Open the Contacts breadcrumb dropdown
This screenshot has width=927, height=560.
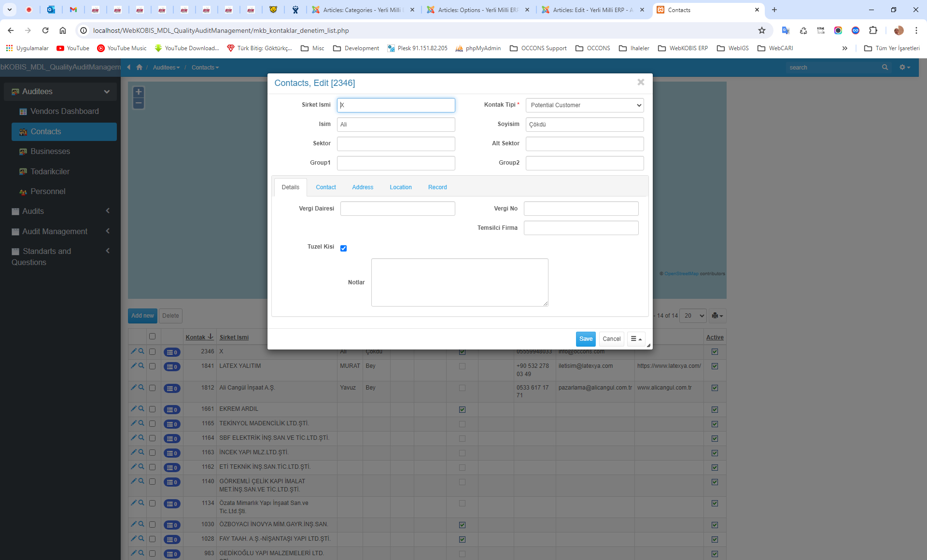[205, 68]
